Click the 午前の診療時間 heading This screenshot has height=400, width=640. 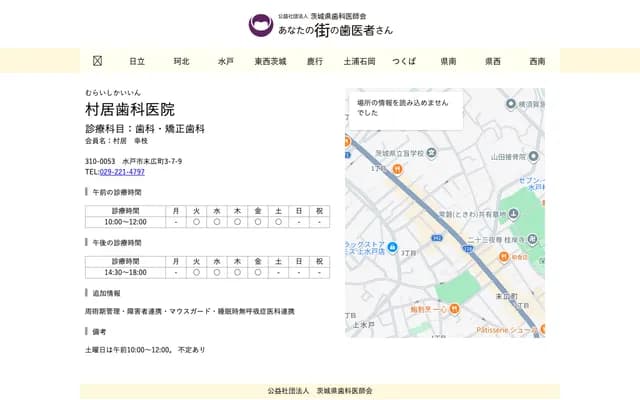117,192
